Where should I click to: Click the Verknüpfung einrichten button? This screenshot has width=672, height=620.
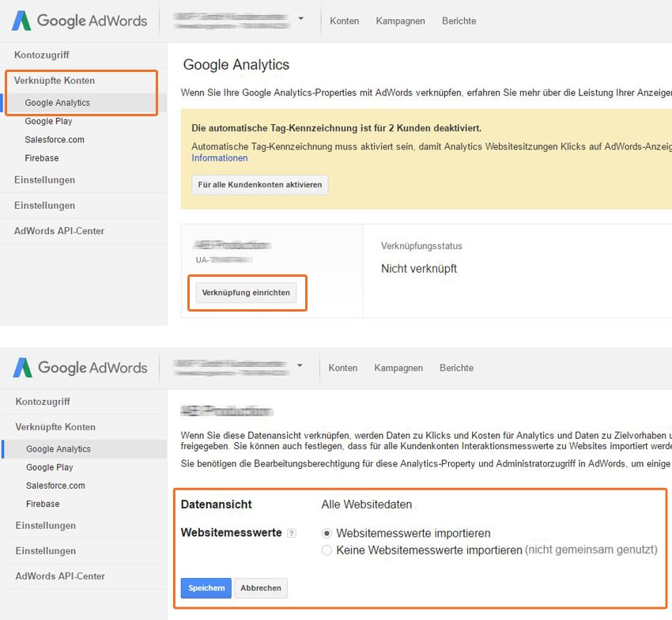click(246, 293)
